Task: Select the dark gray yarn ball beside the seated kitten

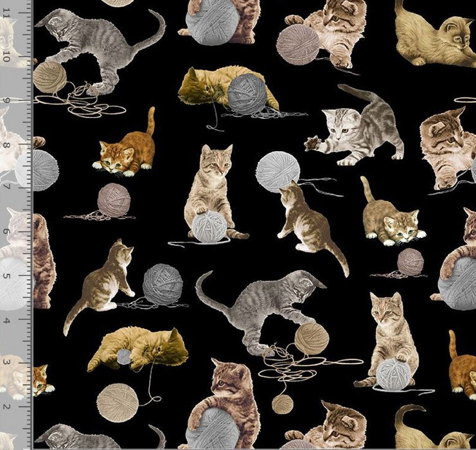Action: pos(162,283)
